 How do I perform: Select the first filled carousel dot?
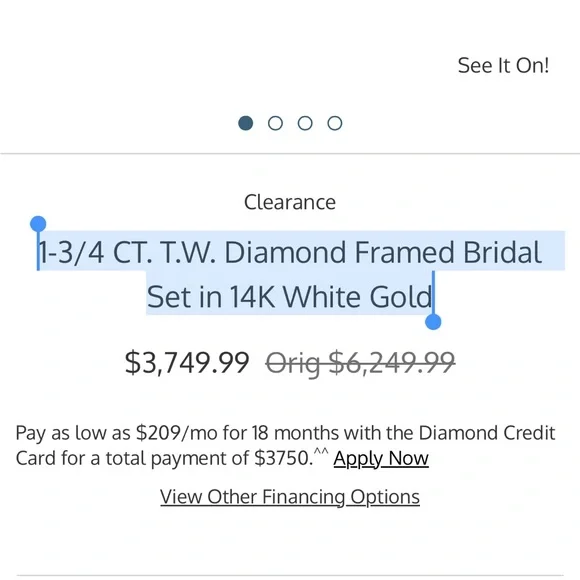pos(246,123)
